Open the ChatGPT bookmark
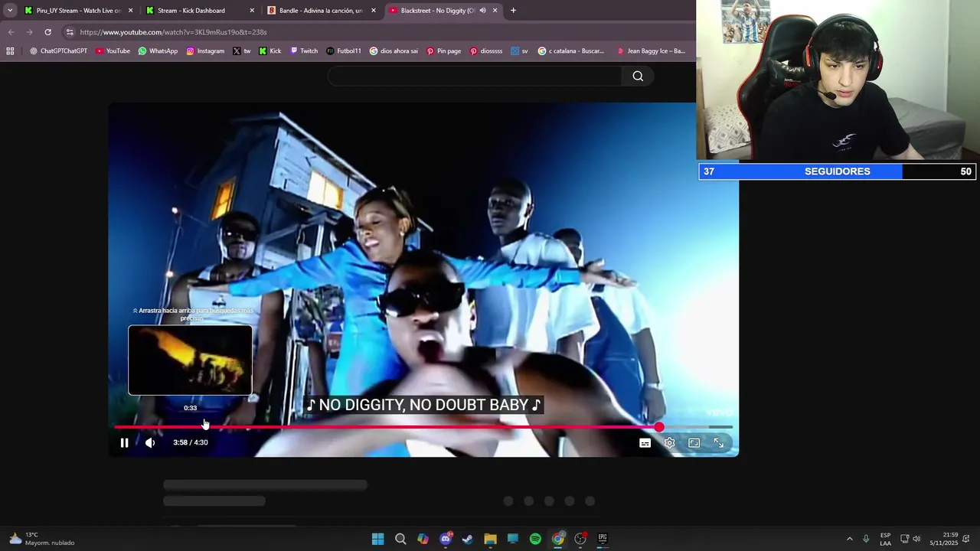This screenshot has height=551, width=980. click(x=58, y=51)
